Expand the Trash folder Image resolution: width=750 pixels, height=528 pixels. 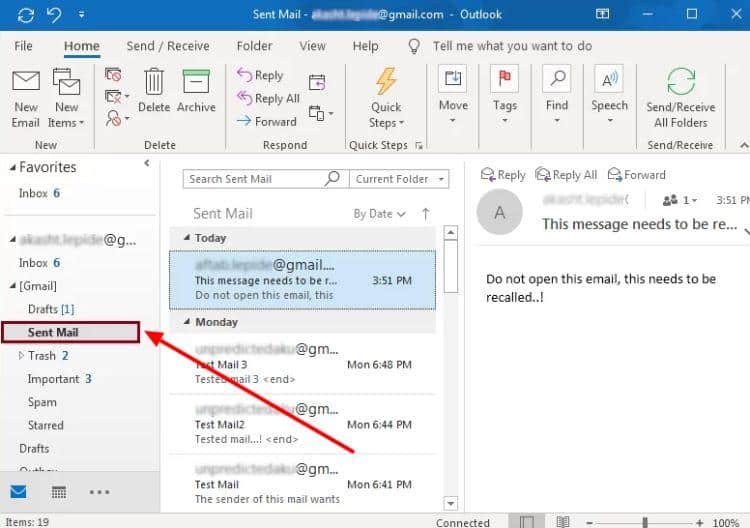click(21, 355)
